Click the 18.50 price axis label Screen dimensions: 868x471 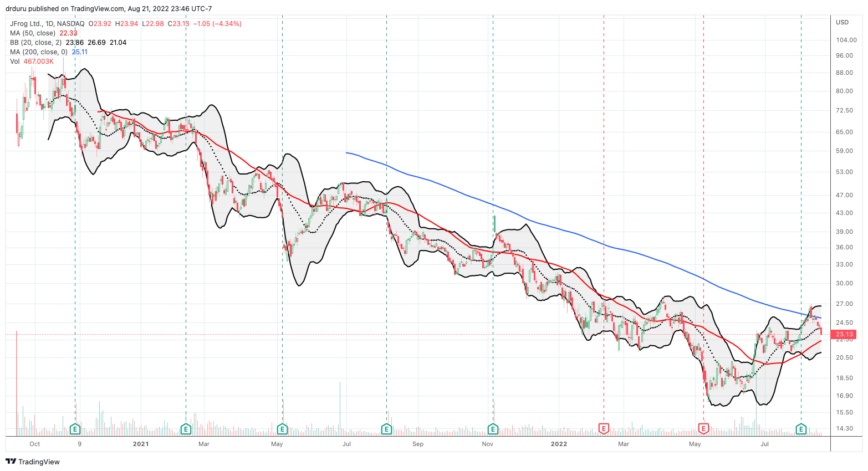tap(844, 378)
